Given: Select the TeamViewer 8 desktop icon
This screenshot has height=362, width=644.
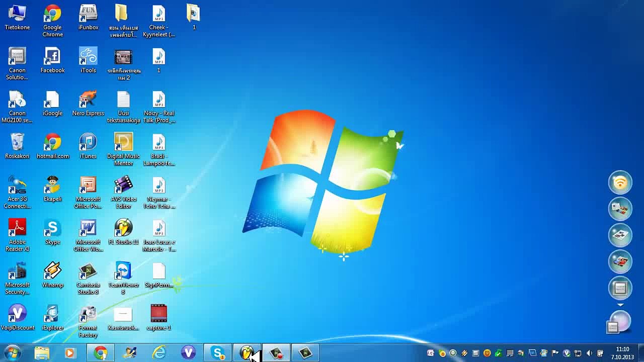Looking at the screenshot, I should (x=123, y=278).
